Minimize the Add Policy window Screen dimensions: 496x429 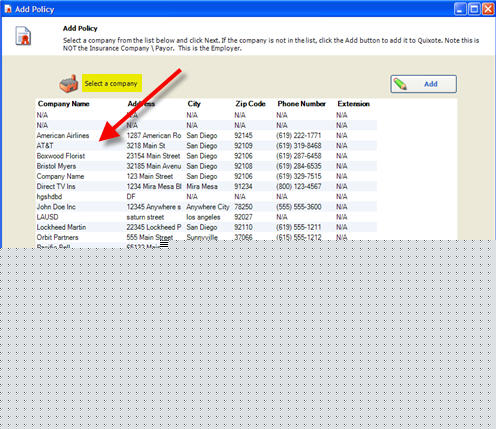pos(460,9)
